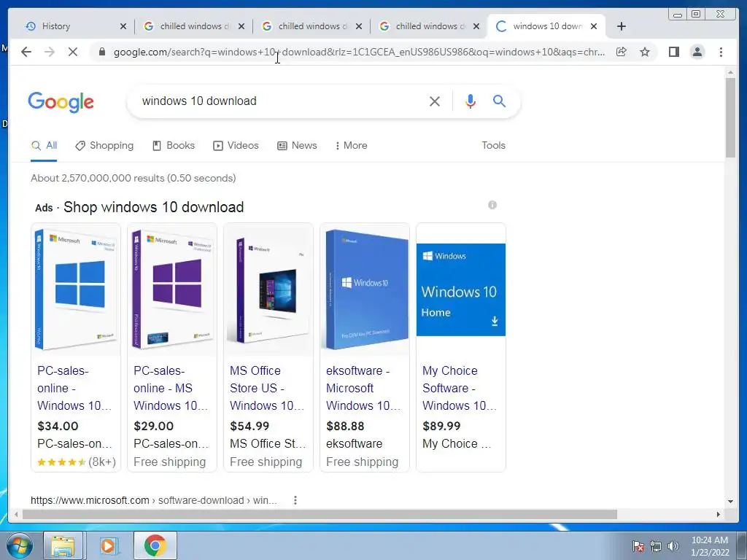The width and height of the screenshot is (747, 560).
Task: Open PC-sales-online MS Windows $29.00 link
Action: point(171,388)
